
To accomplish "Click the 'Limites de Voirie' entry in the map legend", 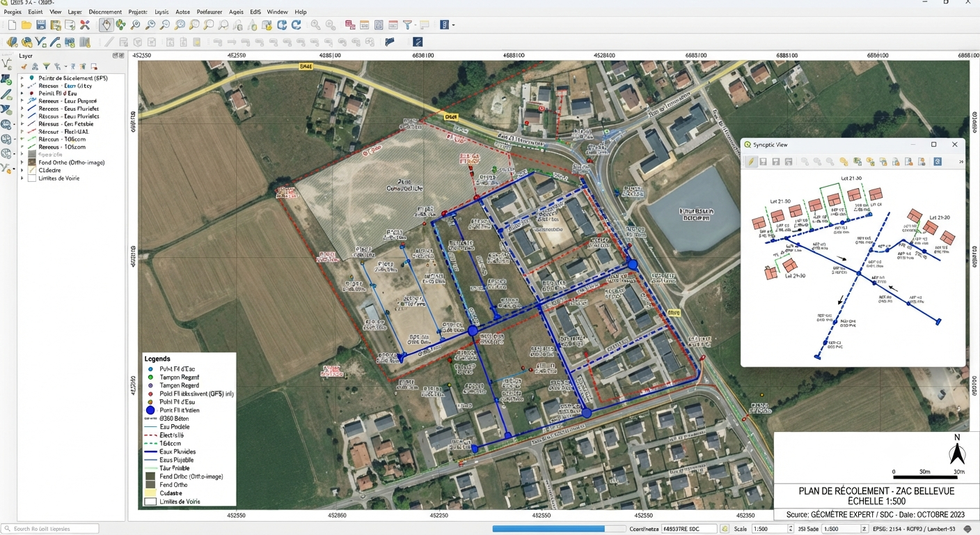I will pos(179,502).
